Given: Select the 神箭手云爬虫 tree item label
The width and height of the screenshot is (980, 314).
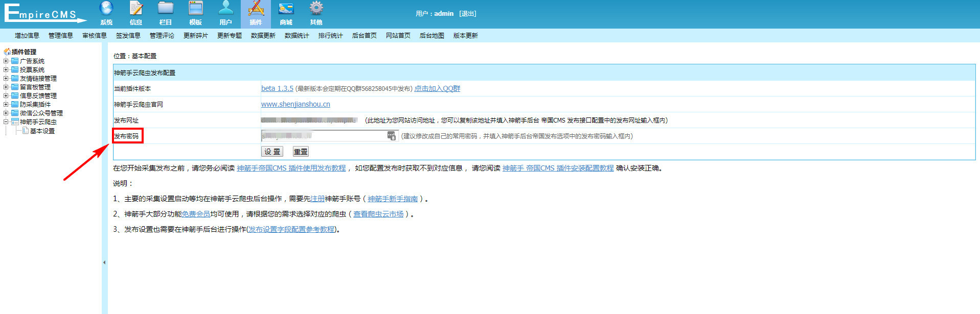Looking at the screenshot, I should click(x=38, y=122).
